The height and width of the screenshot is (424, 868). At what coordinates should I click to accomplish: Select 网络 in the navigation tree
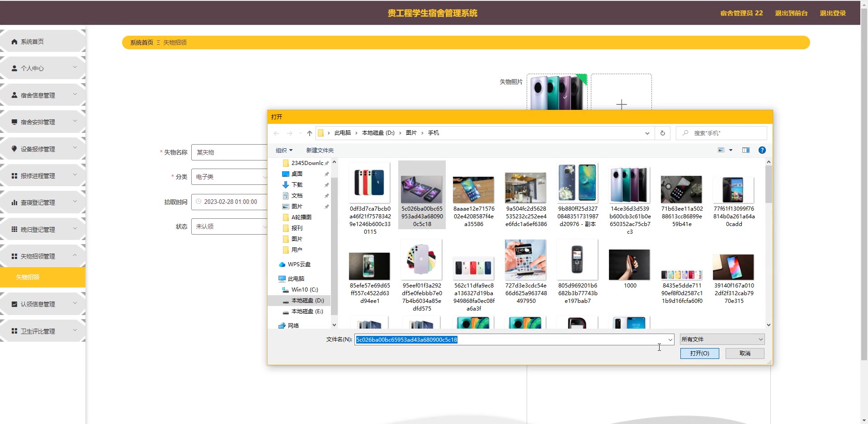[293, 325]
